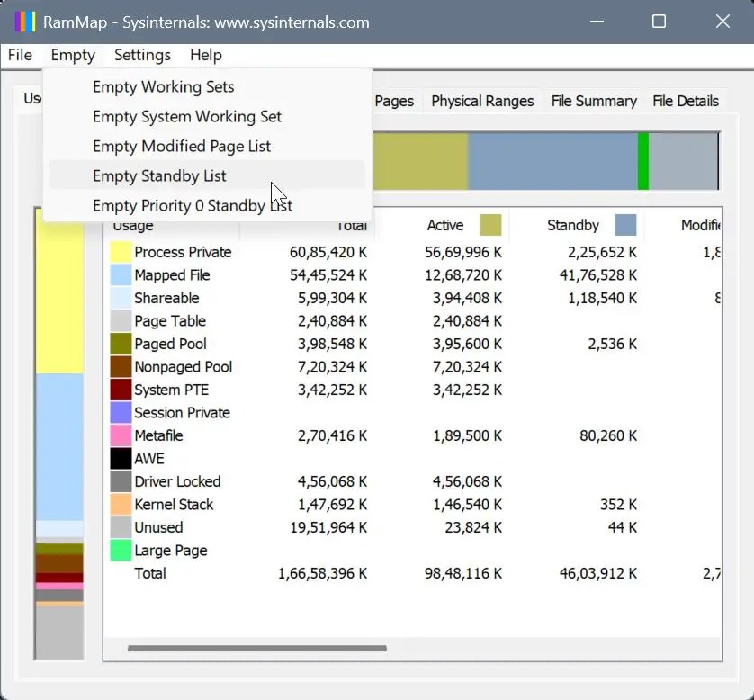
Task: Switch to the Physical Ranges tab
Action: click(x=482, y=101)
